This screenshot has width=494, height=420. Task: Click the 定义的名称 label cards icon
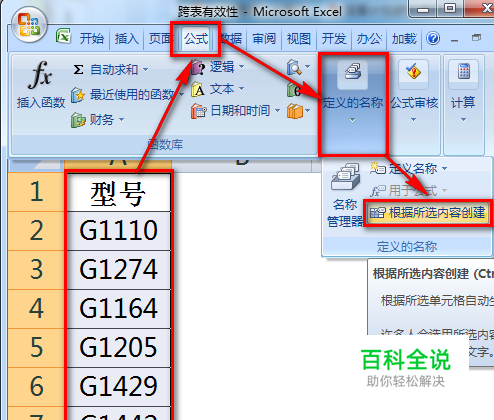click(353, 73)
